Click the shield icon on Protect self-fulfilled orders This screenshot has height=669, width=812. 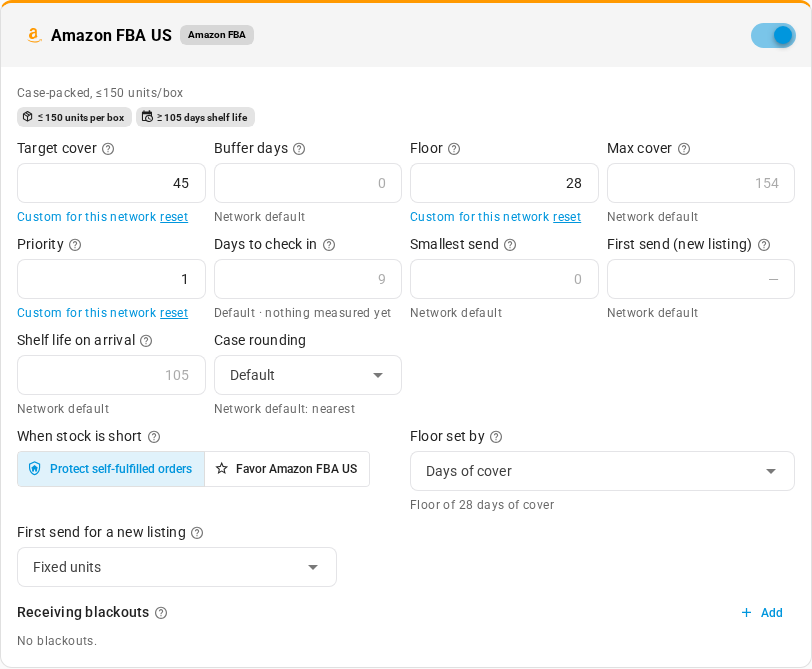(x=35, y=469)
